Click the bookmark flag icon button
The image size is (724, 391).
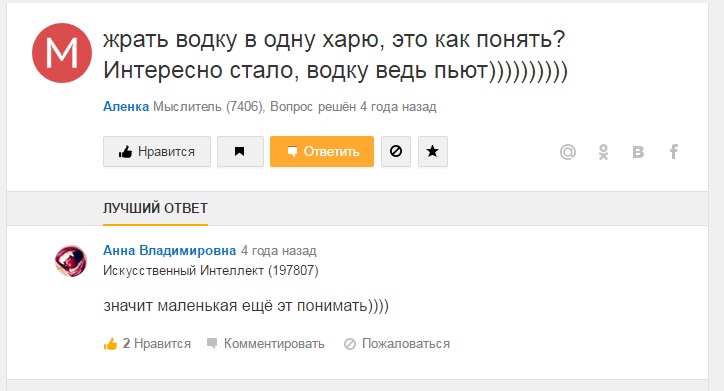[240, 151]
